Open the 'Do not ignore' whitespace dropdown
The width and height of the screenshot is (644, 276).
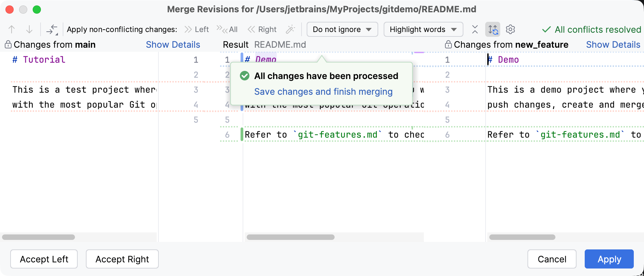pyautogui.click(x=342, y=30)
